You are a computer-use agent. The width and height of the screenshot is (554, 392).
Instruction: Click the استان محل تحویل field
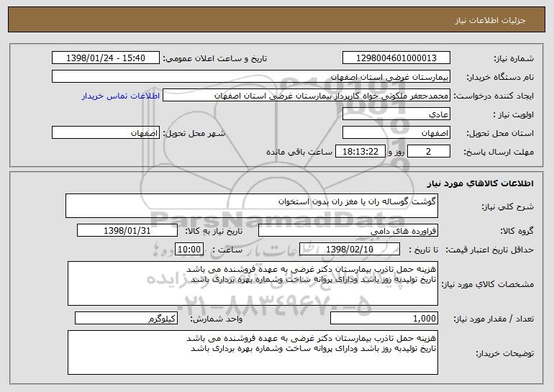tap(396, 133)
